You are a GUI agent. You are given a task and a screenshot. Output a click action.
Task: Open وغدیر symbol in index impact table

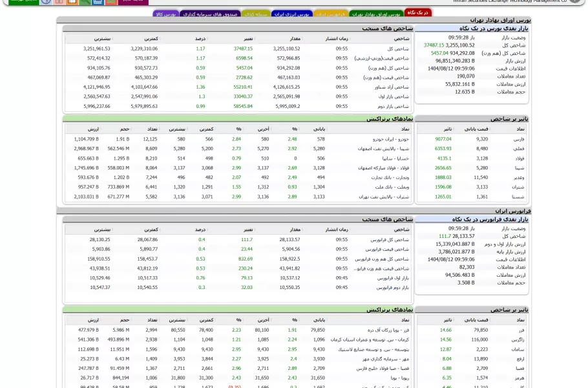click(x=519, y=177)
